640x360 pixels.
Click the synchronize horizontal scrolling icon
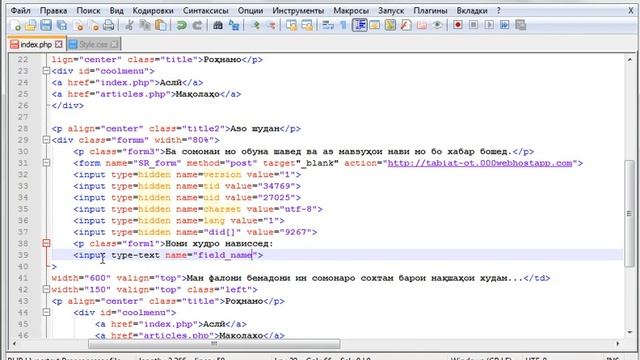(307, 26)
